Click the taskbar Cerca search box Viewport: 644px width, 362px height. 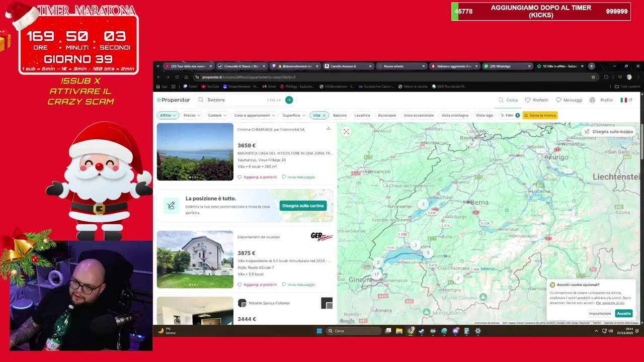point(354,331)
